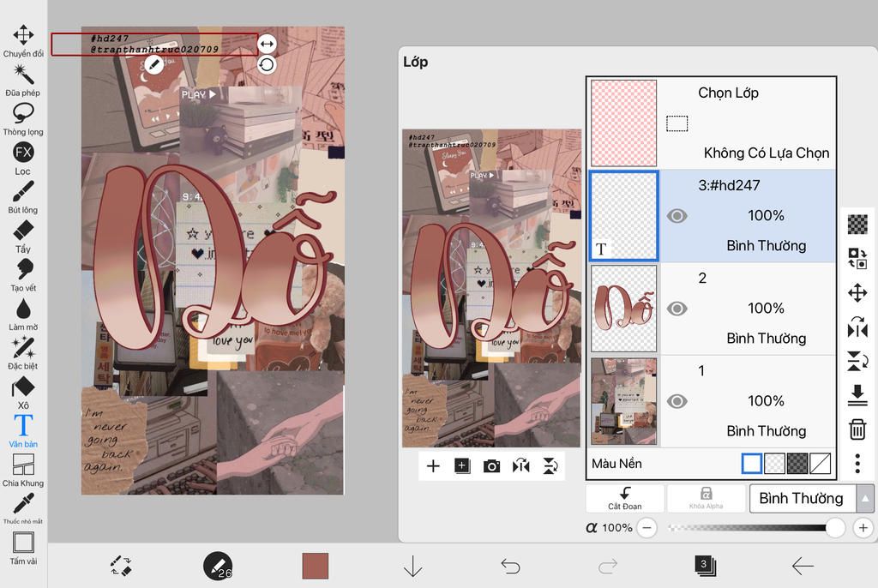The width and height of the screenshot is (878, 588).
Task: Tap the brush/eraser swap icon in bottom bar
Action: [x=121, y=566]
